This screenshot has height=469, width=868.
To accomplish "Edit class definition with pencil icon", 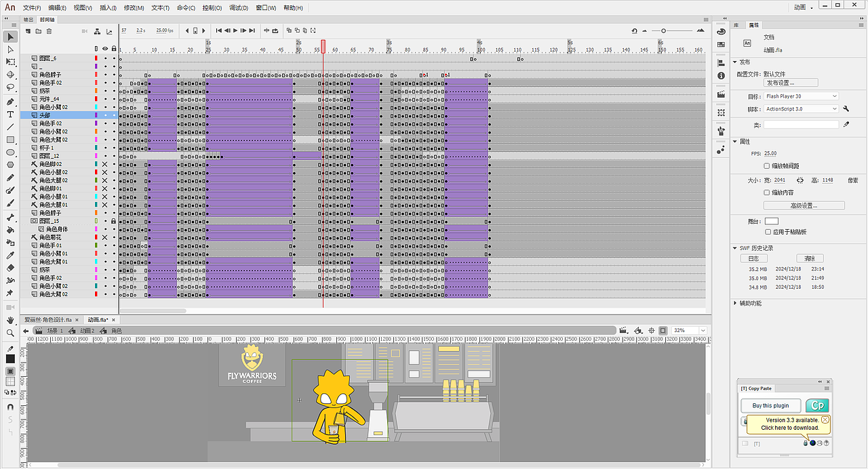I will point(846,125).
